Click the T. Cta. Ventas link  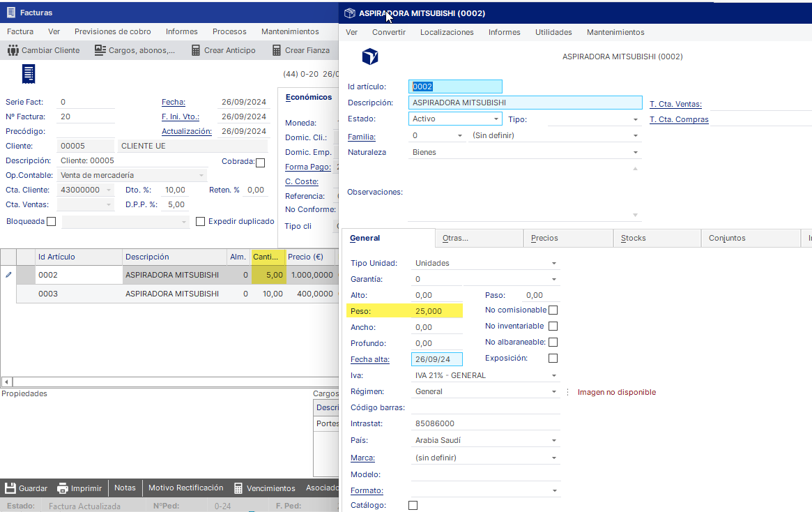click(676, 104)
